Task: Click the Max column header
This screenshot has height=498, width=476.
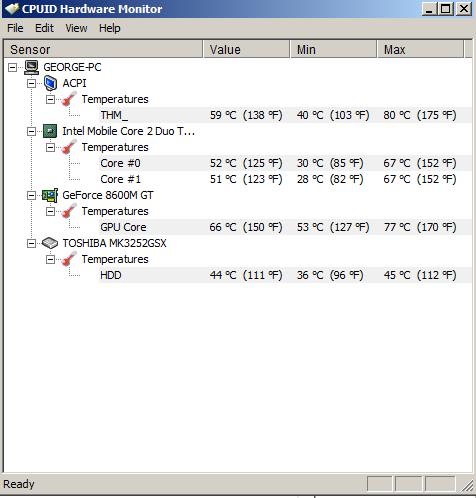Action: tap(420, 50)
